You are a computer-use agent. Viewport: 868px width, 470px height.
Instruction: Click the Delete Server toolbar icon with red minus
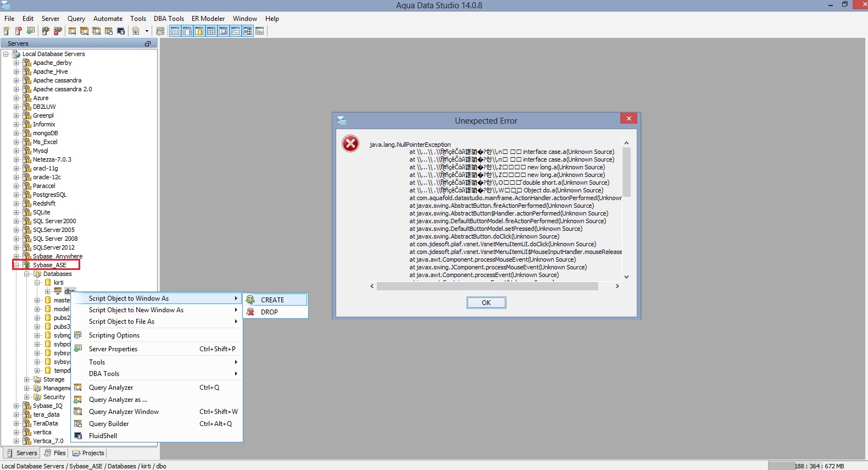click(x=19, y=31)
